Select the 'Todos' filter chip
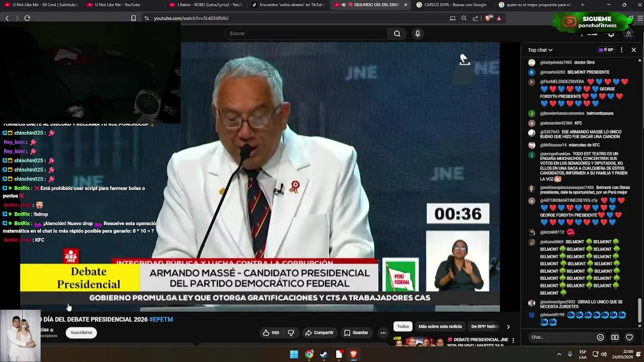Viewport: 644px width, 362px height. 403,327
